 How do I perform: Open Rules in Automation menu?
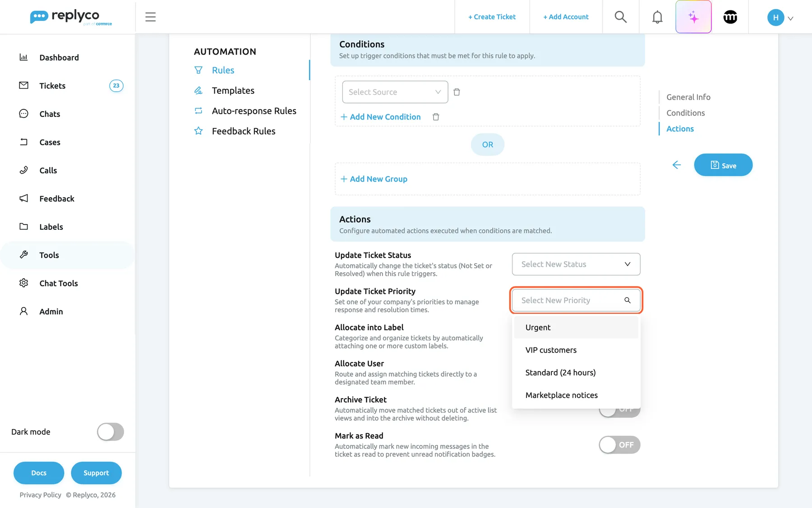223,70
